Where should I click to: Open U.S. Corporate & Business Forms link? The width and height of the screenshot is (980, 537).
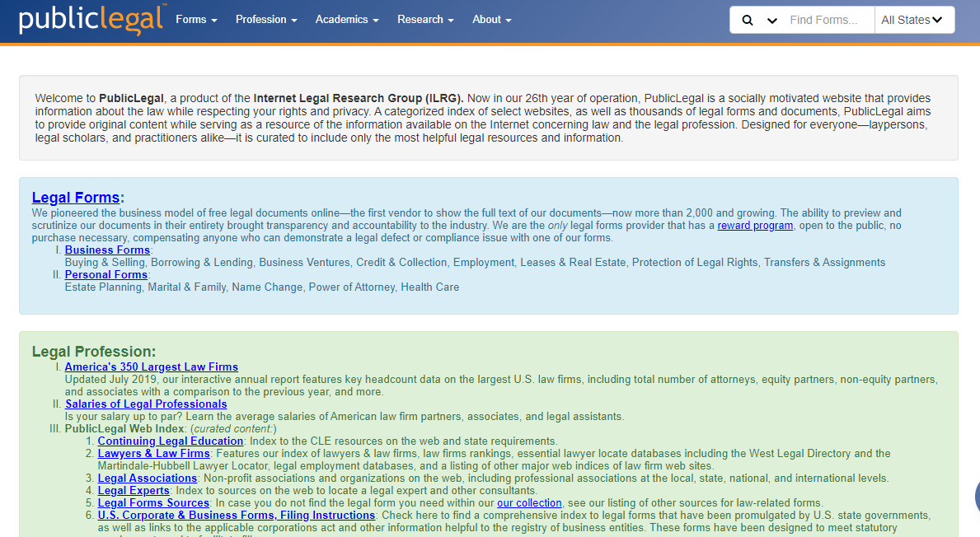pos(237,515)
